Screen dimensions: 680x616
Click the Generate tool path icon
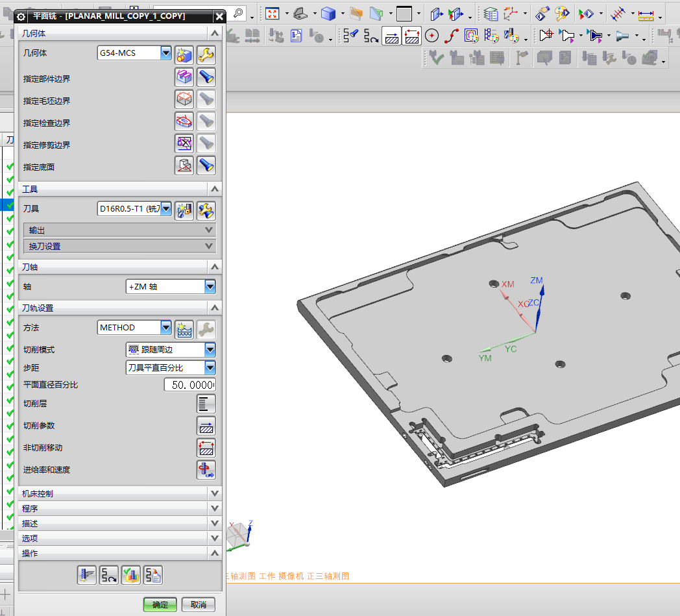coord(86,574)
